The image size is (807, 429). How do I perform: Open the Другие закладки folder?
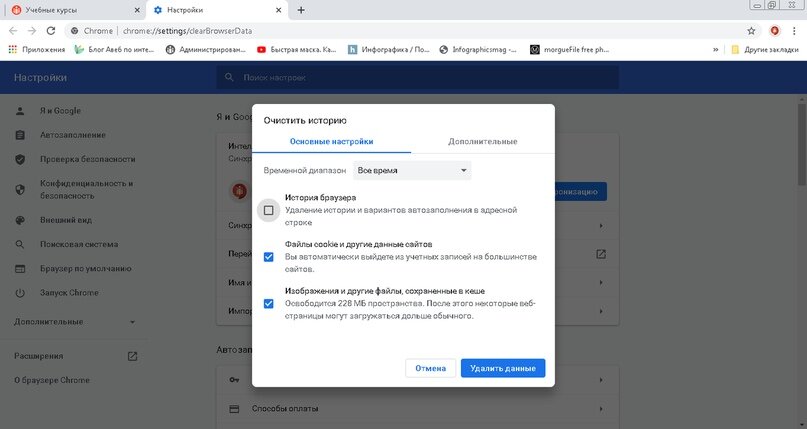tap(765, 50)
